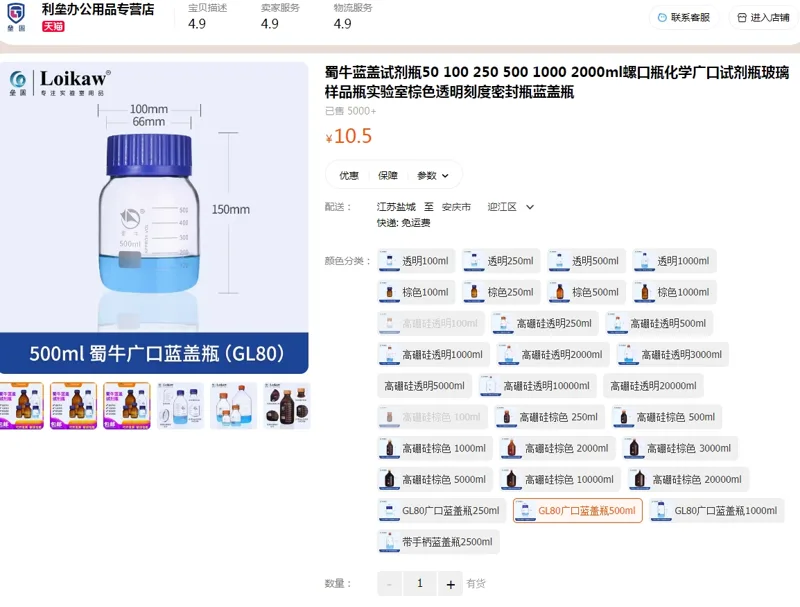Image resolution: width=800 pixels, height=607 pixels.
Task: Pick the 高硼硅棕色 20000ml variant
Action: (x=688, y=479)
